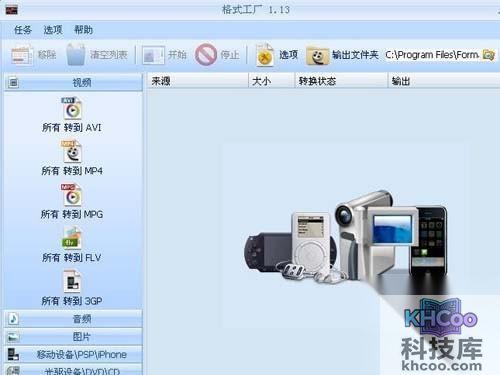500x375 pixels.
Task: Click the 开始 start toolbar icon
Action: click(153, 55)
